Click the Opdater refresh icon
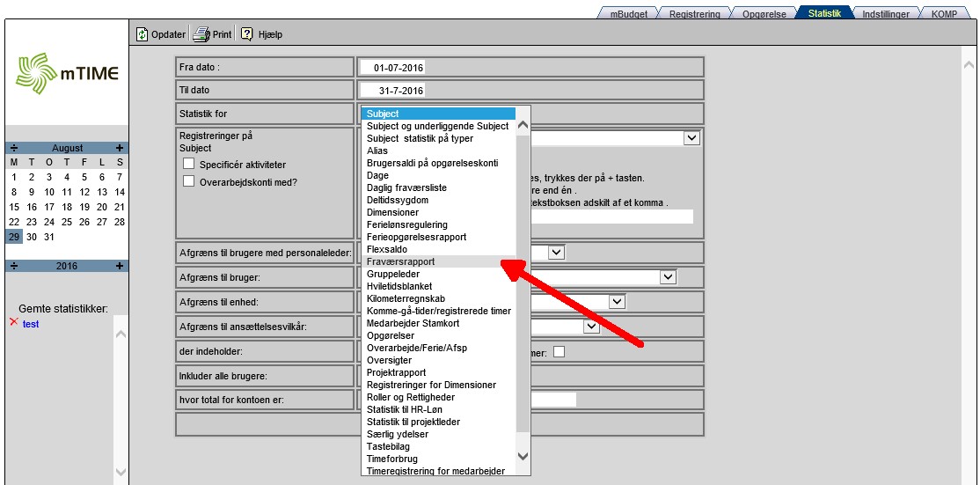The height and width of the screenshot is (485, 980). (142, 34)
